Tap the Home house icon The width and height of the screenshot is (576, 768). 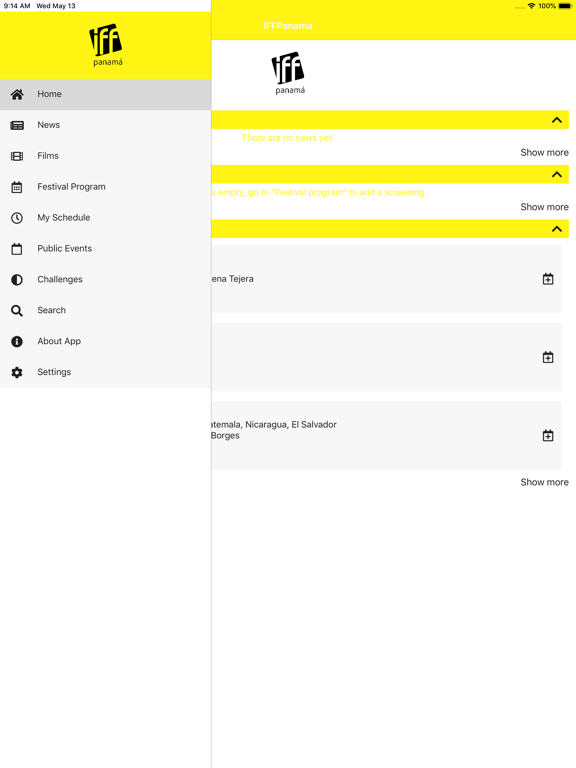(17, 95)
